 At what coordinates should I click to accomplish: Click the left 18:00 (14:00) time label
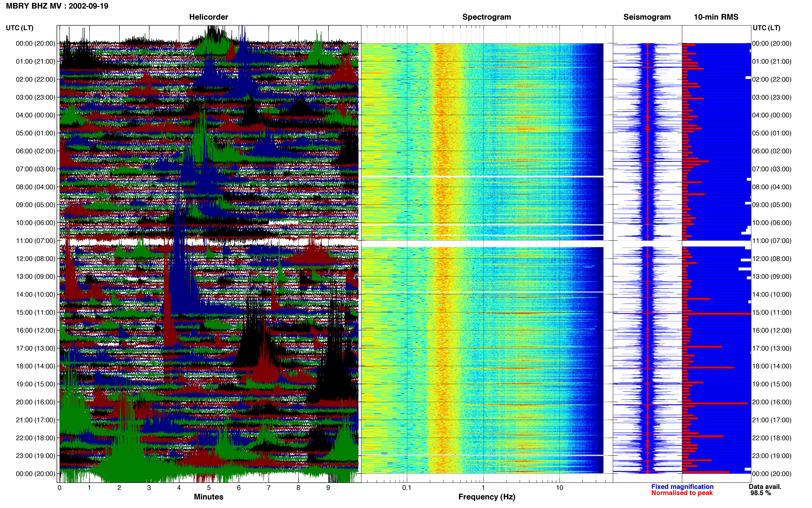tap(36, 366)
